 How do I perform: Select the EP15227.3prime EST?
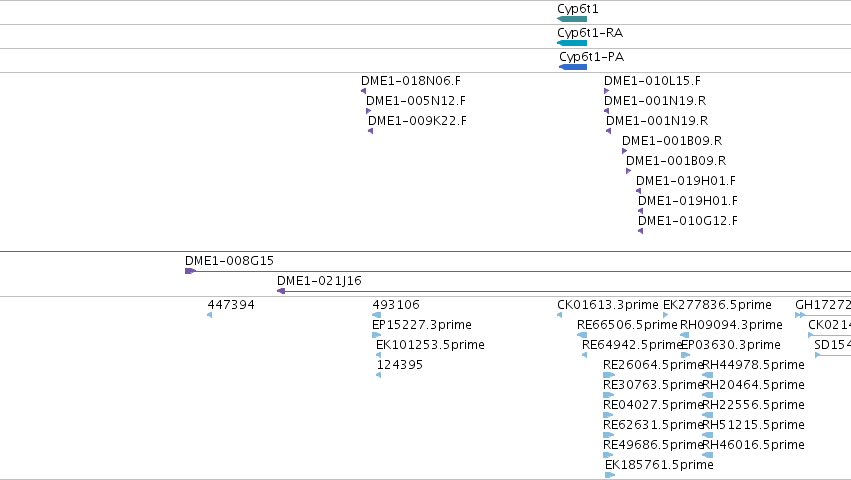422,325
